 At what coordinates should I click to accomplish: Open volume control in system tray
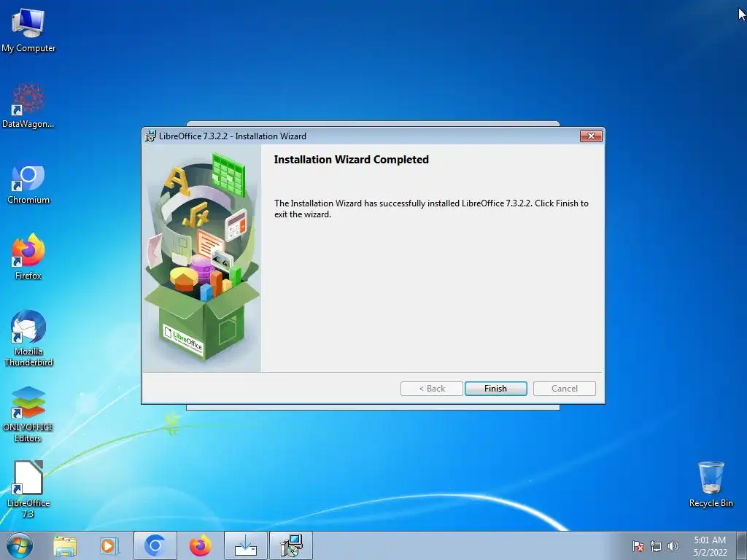[x=673, y=546]
